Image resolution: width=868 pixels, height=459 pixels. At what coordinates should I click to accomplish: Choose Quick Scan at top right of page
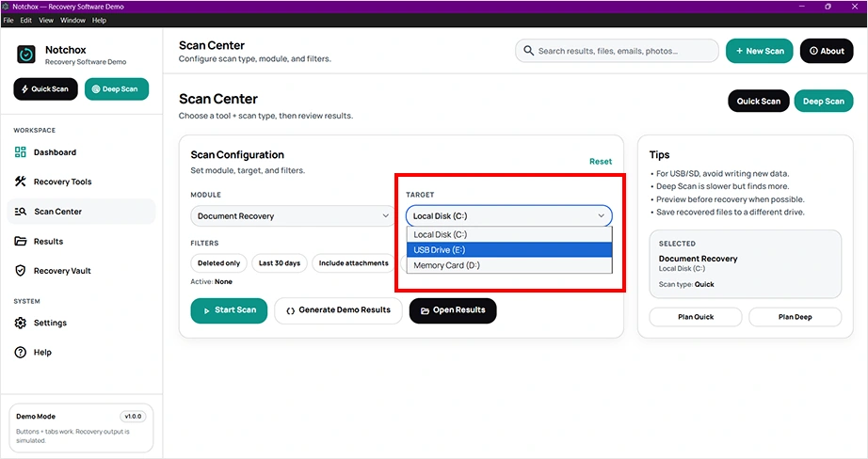tap(759, 102)
